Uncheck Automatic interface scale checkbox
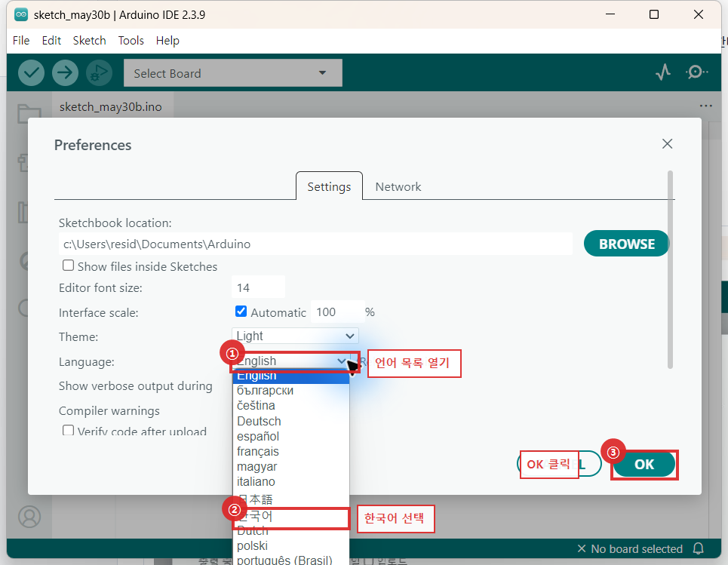Screen dimensions: 728x565 [241, 311]
